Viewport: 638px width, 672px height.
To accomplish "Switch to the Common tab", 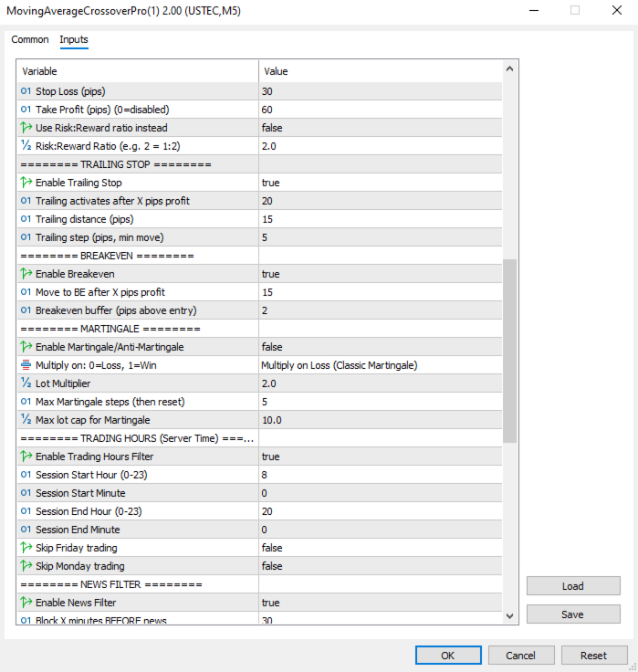I will pyautogui.click(x=30, y=39).
